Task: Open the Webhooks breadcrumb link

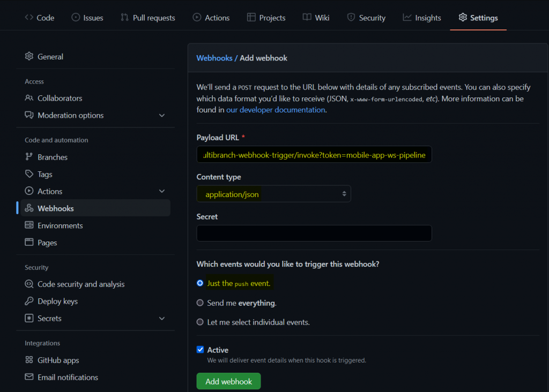Action: [x=214, y=58]
